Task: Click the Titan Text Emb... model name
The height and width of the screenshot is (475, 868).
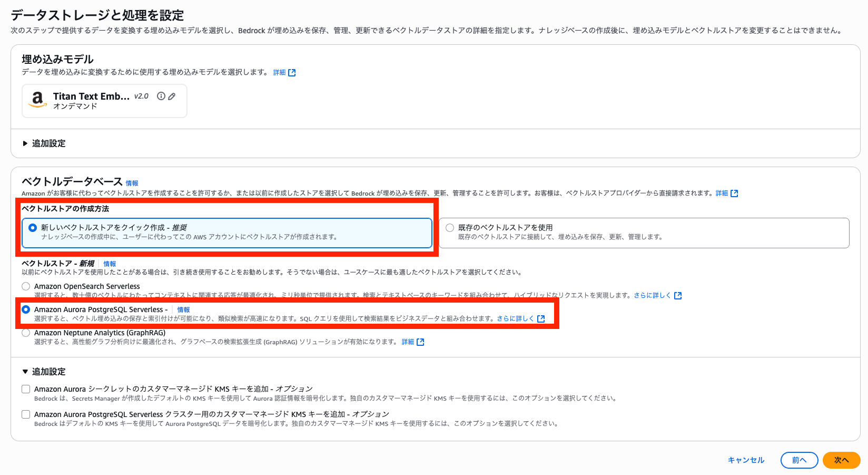Action: [91, 96]
